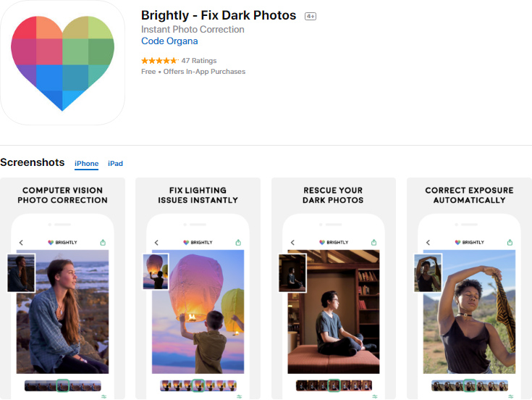Click the dark original inset in lantern screenshot
The width and height of the screenshot is (532, 400).
click(156, 271)
